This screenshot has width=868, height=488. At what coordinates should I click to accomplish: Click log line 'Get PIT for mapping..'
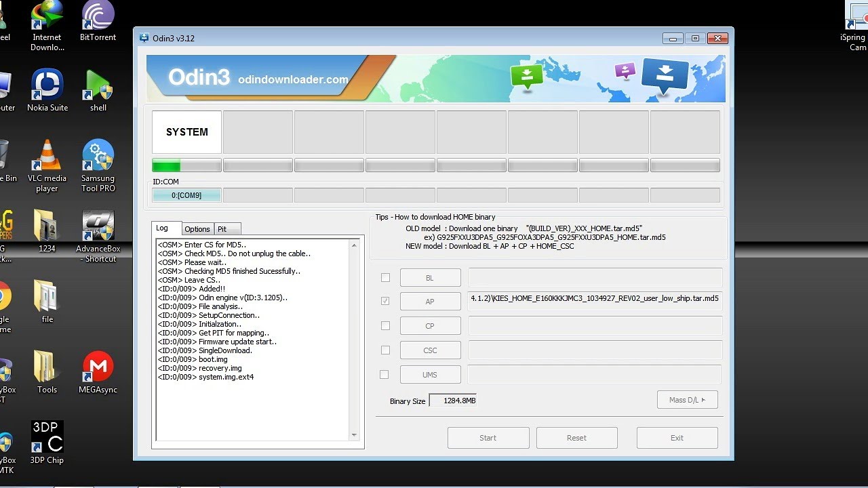[214, 333]
